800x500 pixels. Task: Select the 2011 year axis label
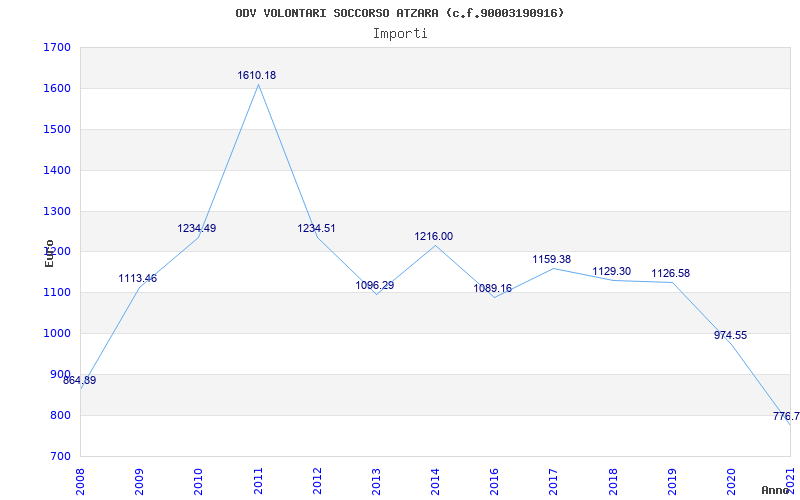(258, 481)
